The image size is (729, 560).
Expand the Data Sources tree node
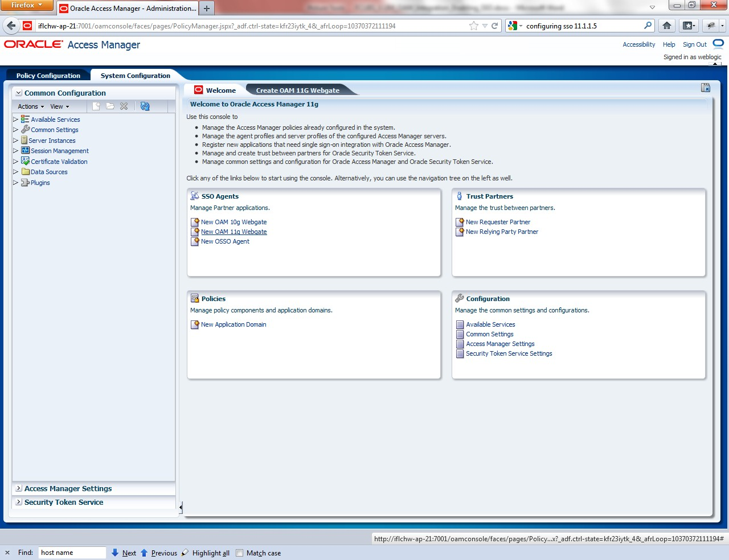(x=15, y=171)
